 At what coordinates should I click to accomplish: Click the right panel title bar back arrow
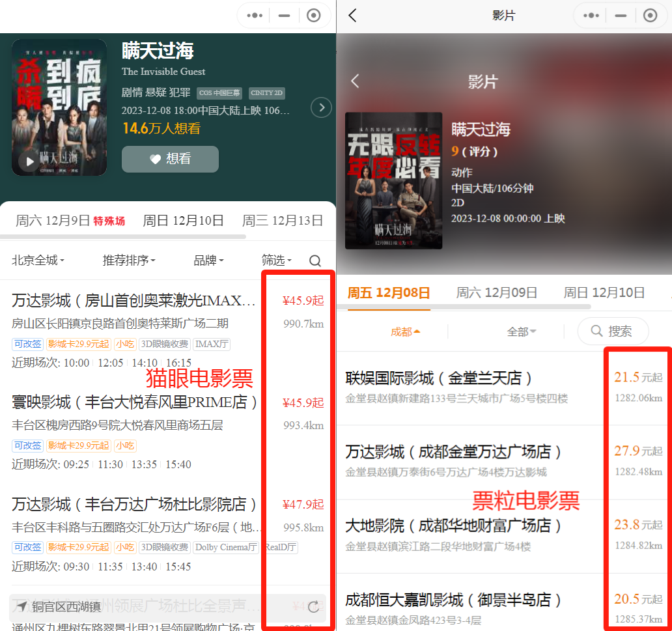[352, 16]
